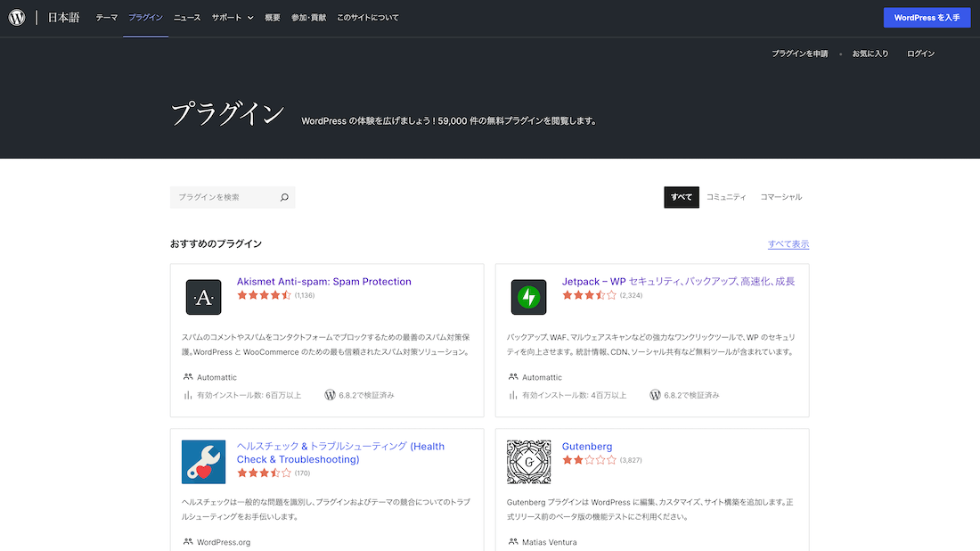This screenshot has height=551, width=980.
Task: Click WordPress tested icon on Akismet card
Action: coord(330,395)
